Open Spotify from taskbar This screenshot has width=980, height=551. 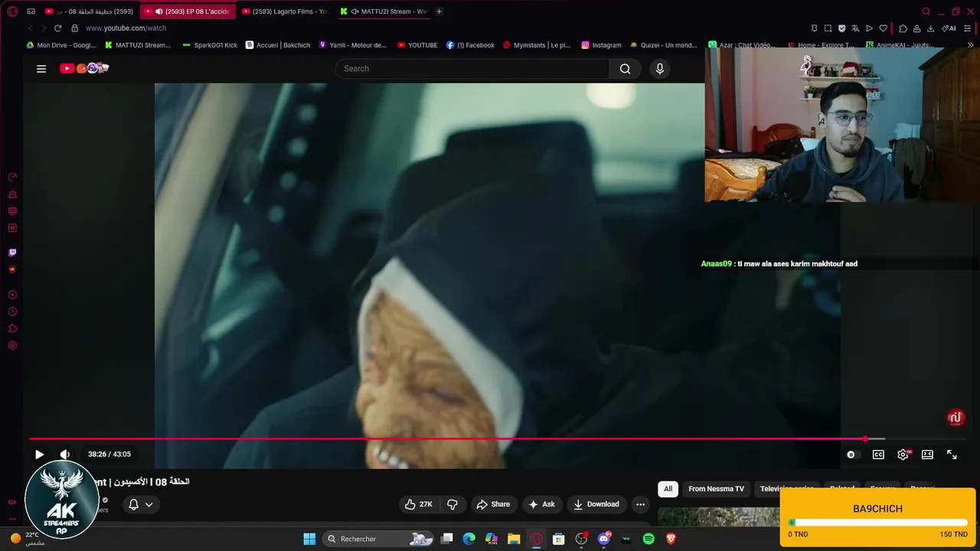pyautogui.click(x=648, y=539)
